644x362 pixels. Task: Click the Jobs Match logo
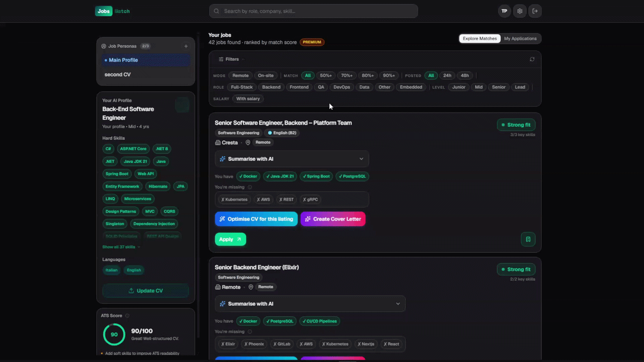click(113, 11)
